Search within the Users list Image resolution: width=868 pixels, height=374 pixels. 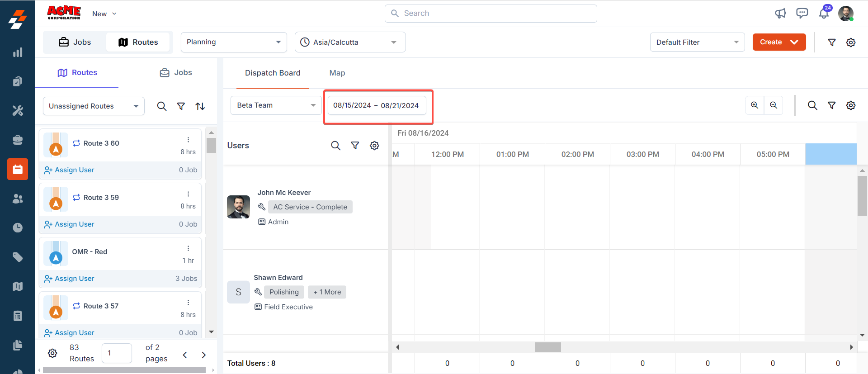pyautogui.click(x=335, y=146)
